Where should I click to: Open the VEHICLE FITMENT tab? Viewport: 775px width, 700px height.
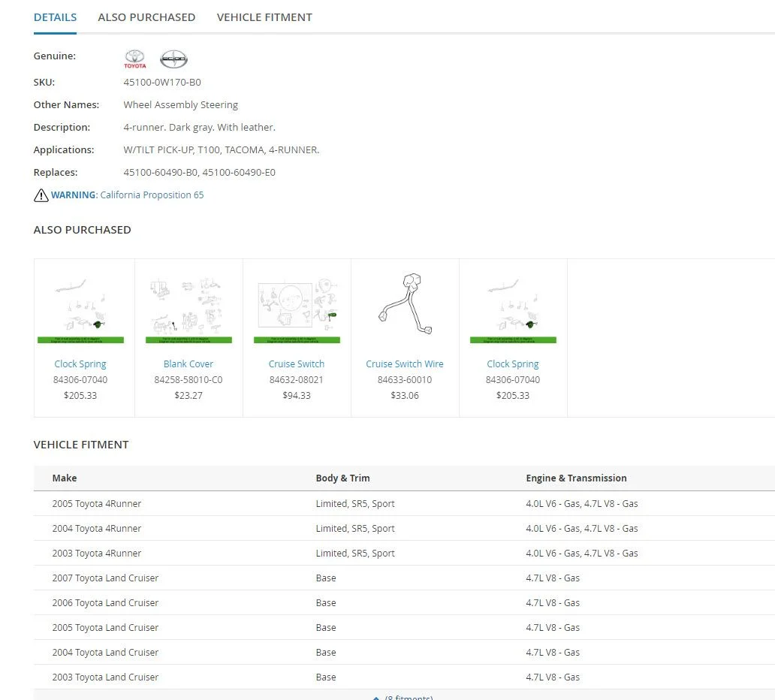tap(264, 17)
